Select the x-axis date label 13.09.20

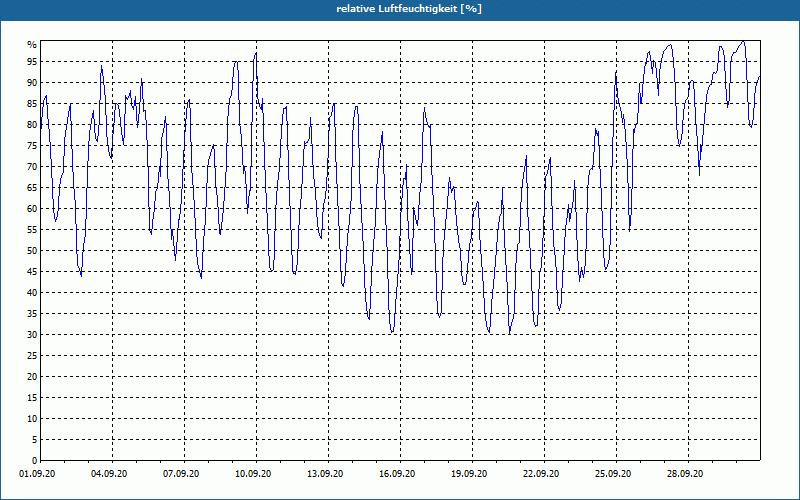coord(325,474)
